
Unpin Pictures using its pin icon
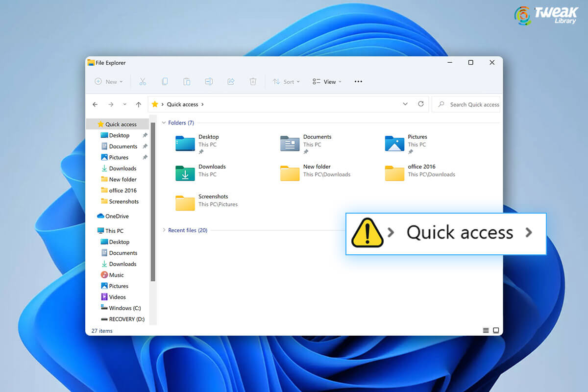click(145, 157)
